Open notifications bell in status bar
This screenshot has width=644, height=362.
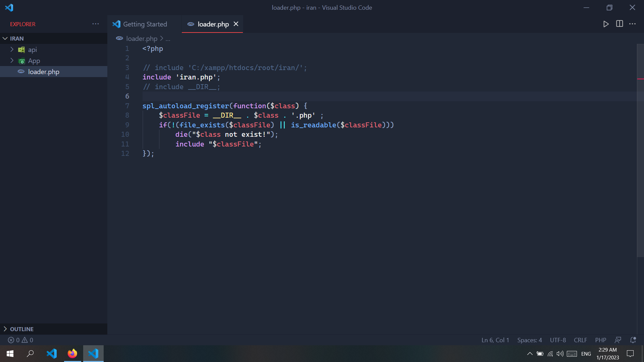[633, 340]
